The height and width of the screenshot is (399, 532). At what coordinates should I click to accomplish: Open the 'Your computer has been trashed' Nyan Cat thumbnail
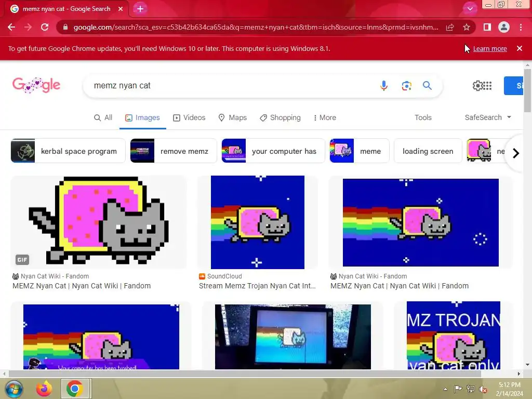[101, 337]
